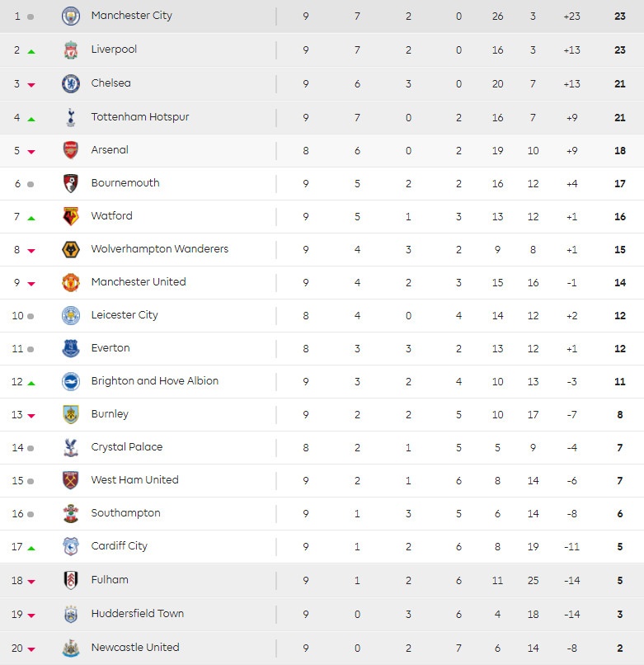Open the West Ham United team page
This screenshot has width=644, height=665.
click(134, 480)
